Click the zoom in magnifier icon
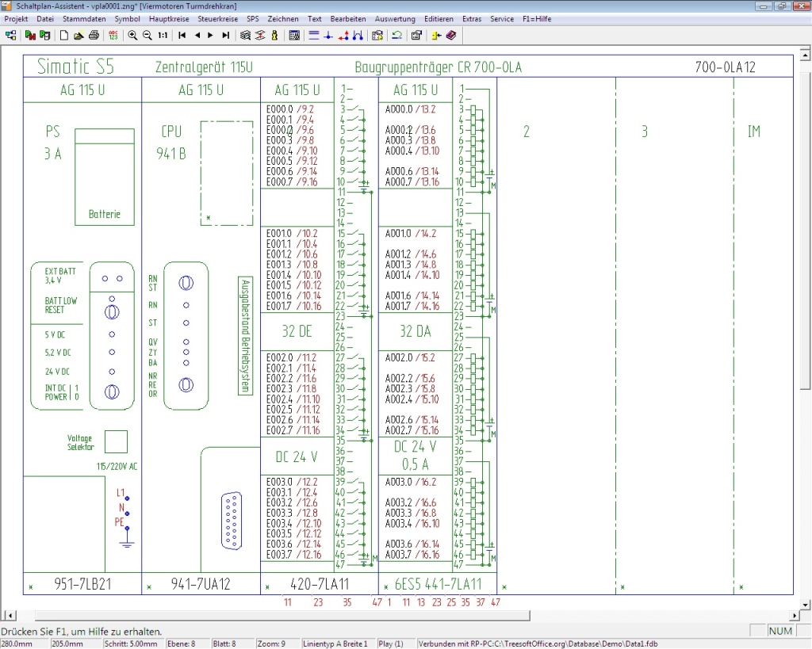Viewport: 812px width, 649px height. pyautogui.click(x=132, y=35)
